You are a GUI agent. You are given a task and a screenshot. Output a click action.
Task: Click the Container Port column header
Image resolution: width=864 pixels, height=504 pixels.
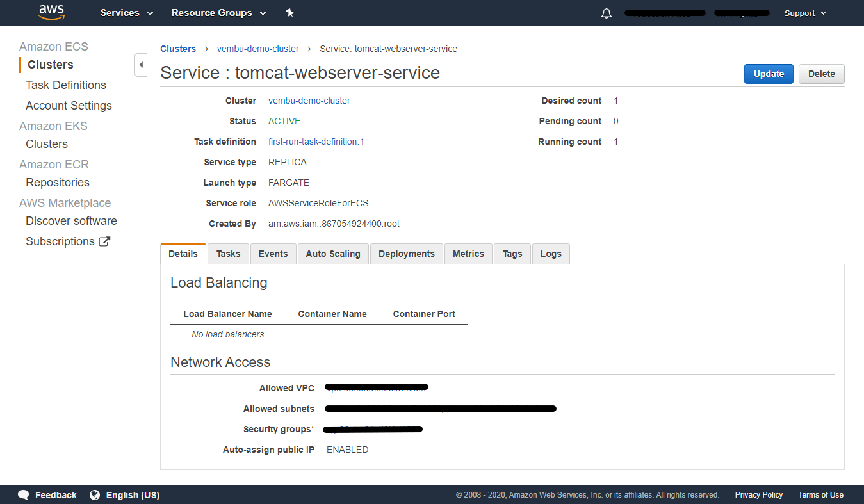(424, 314)
